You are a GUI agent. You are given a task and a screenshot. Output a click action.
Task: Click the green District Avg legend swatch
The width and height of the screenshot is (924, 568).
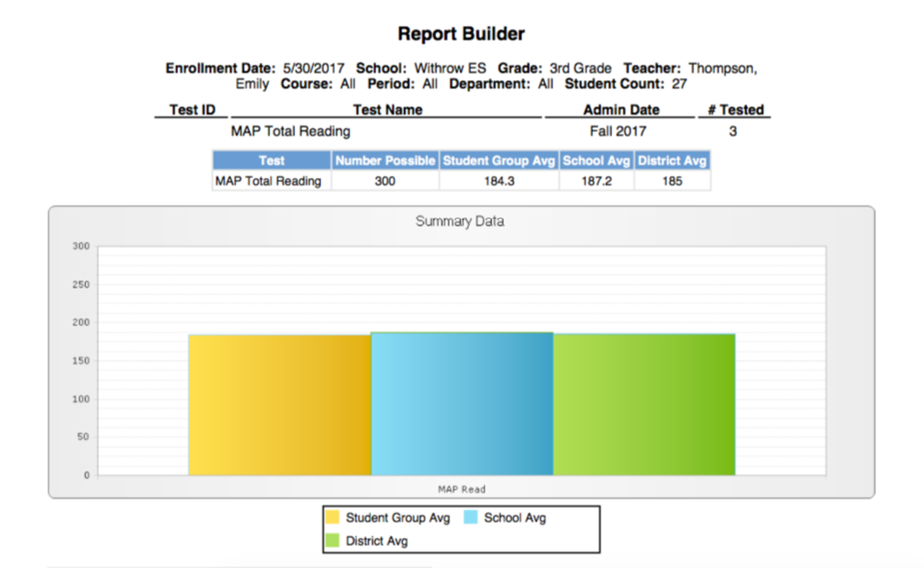coord(333,540)
